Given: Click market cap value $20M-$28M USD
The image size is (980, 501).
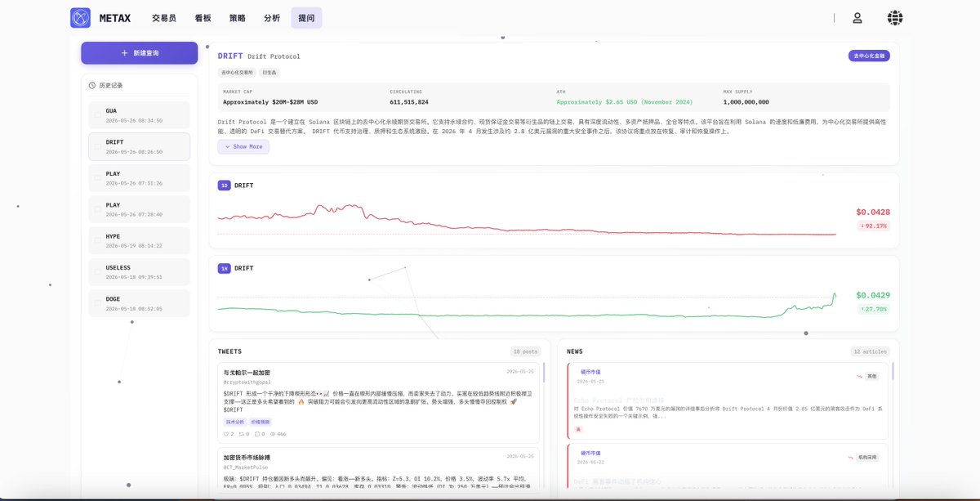Looking at the screenshot, I should (270, 102).
